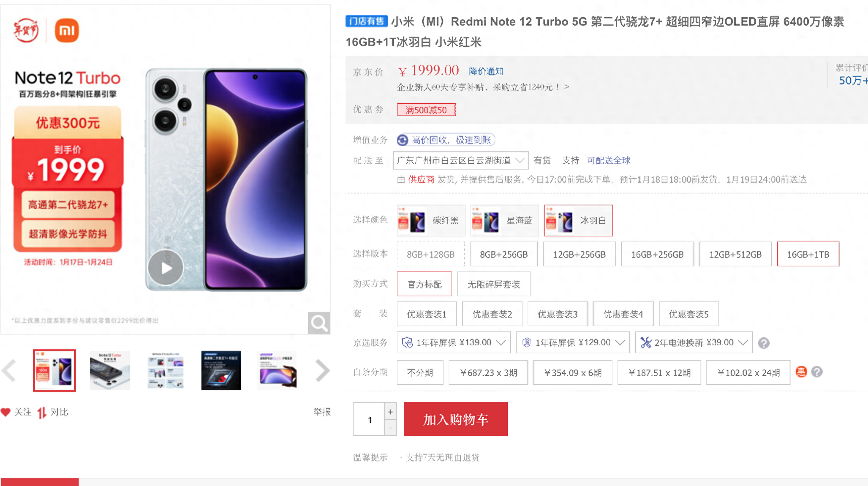Screen dimensions: 868x486
Task: Expand 1年碎屏保 ¥129.00 service dropdown
Action: pos(573,342)
